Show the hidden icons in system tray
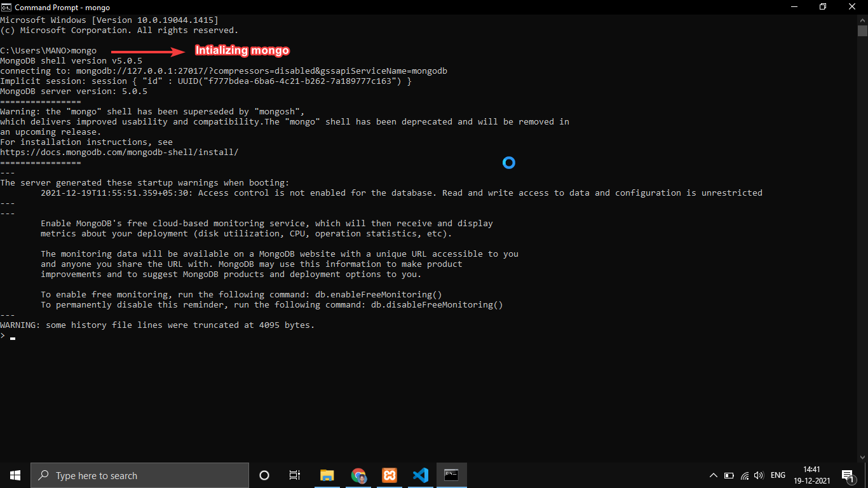 click(x=713, y=475)
